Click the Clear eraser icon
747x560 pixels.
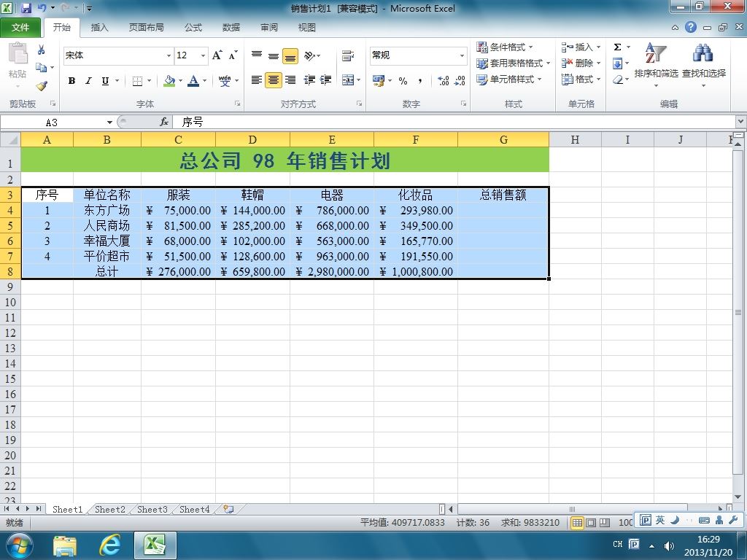[617, 79]
